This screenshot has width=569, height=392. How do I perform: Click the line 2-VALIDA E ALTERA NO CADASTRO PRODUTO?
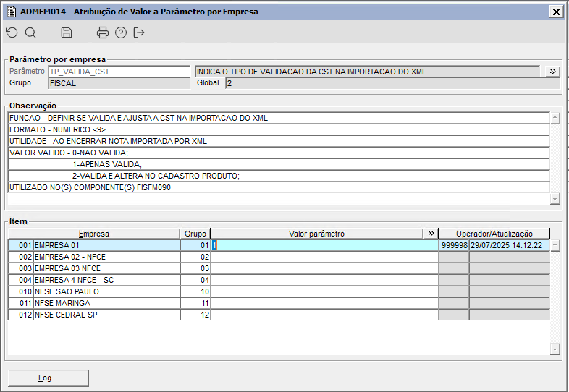point(279,176)
